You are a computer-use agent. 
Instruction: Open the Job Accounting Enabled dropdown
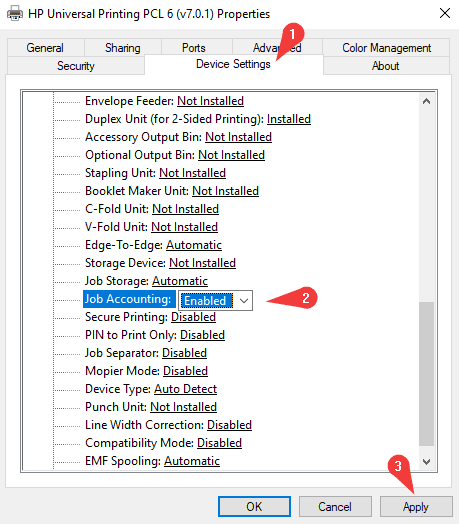[216, 300]
